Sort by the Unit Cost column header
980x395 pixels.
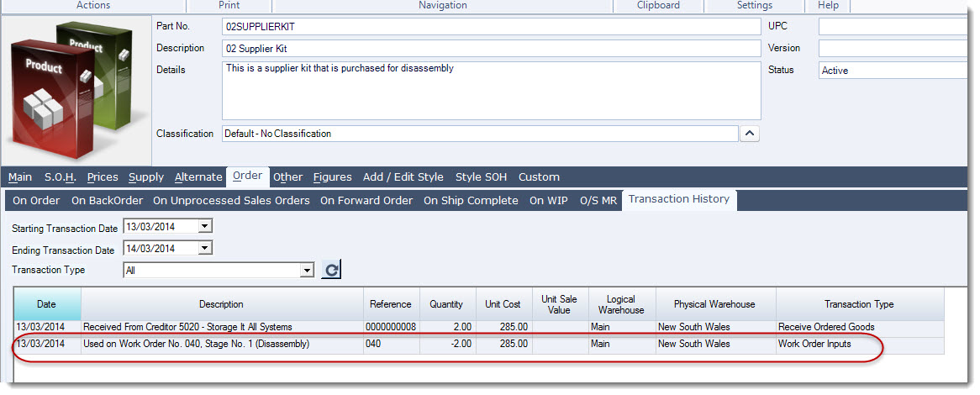tap(503, 304)
